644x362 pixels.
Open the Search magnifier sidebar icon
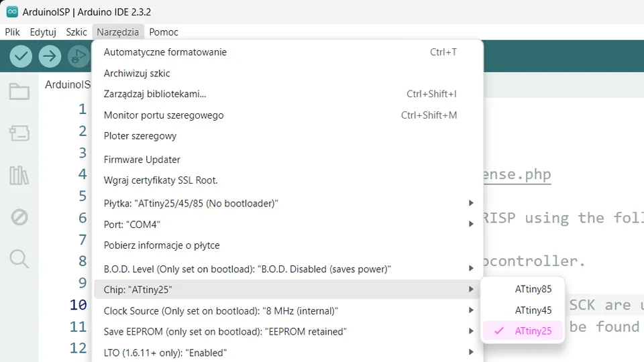click(19, 259)
